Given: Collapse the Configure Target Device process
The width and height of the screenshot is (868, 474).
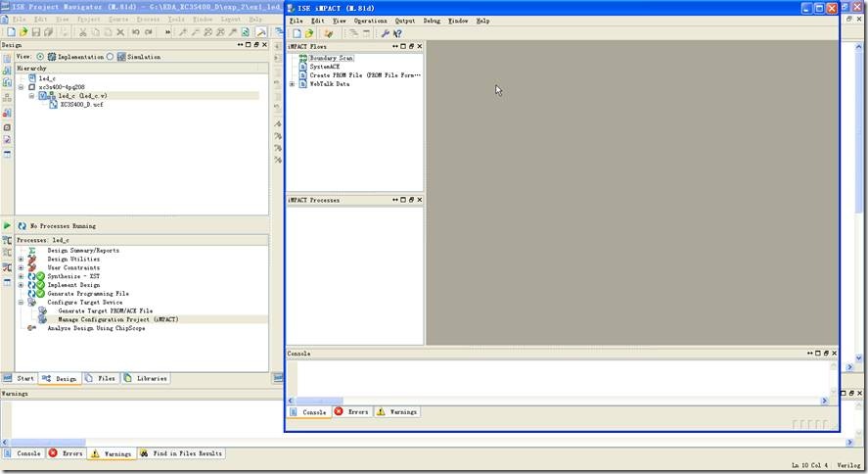Looking at the screenshot, I should pyautogui.click(x=21, y=303).
